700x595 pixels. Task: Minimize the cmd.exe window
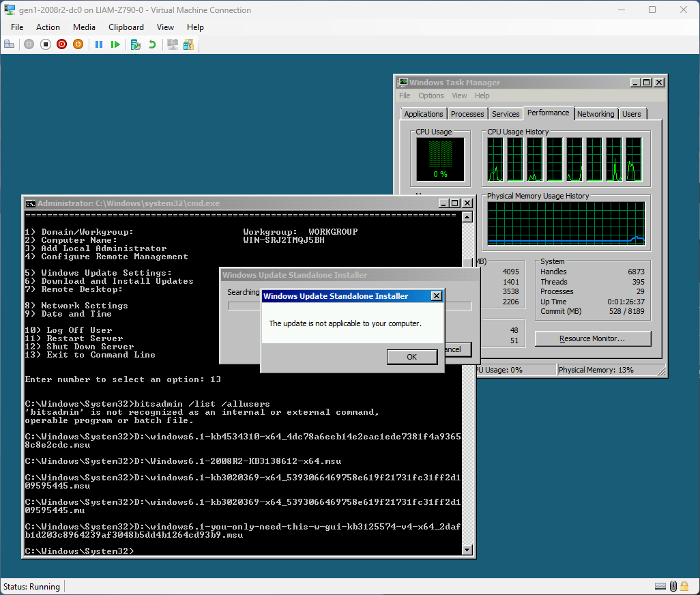point(443,203)
